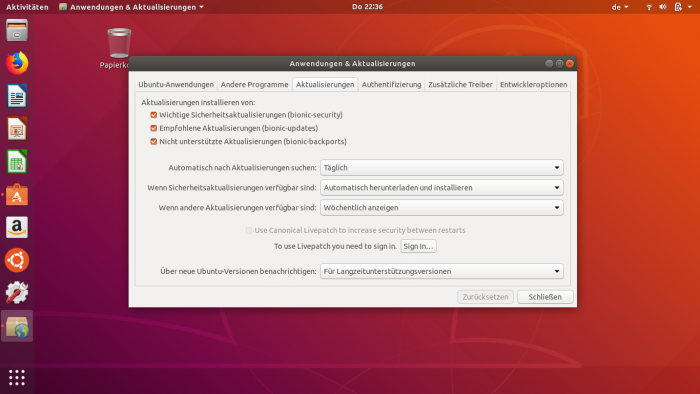Screen dimensions: 700x394
Task: Launch Firefox from the dock
Action: coord(17,63)
